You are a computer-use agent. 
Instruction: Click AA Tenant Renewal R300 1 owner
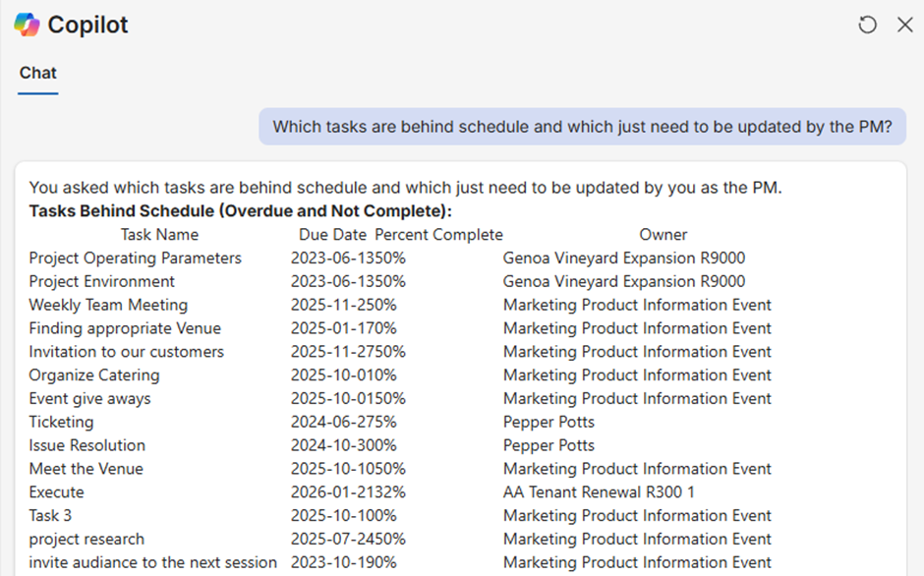[599, 492]
